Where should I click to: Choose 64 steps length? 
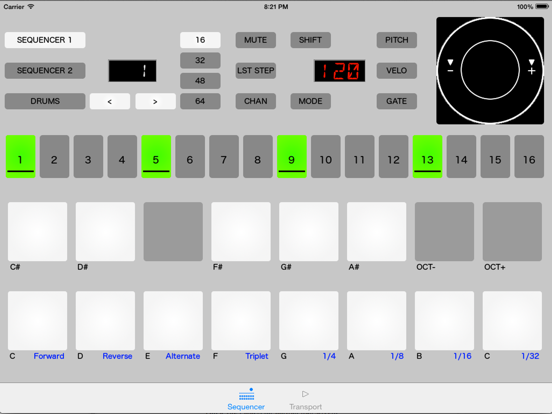coord(200,101)
